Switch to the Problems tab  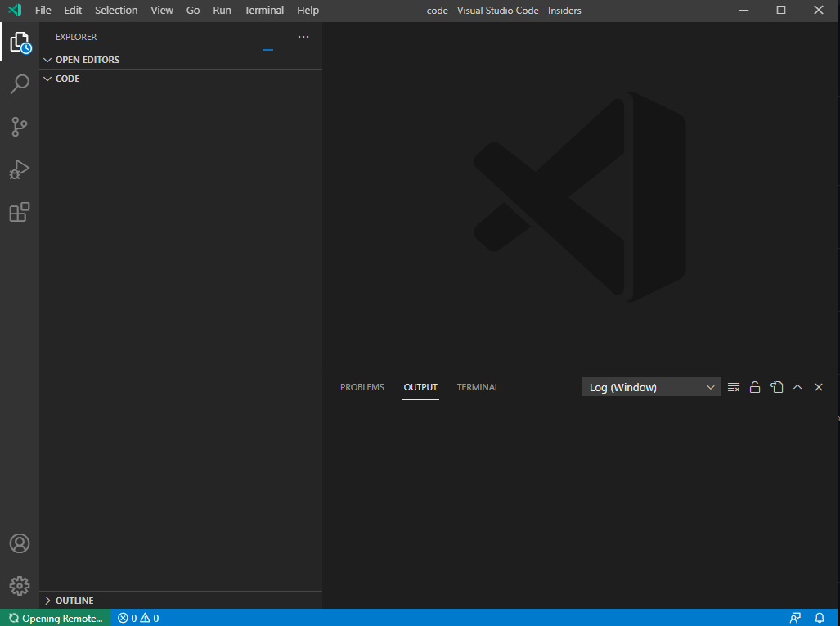point(362,387)
